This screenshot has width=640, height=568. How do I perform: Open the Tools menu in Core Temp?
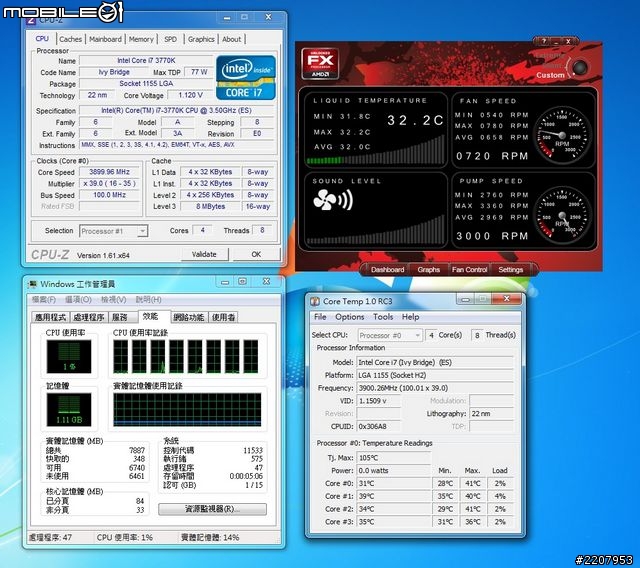pos(383,317)
